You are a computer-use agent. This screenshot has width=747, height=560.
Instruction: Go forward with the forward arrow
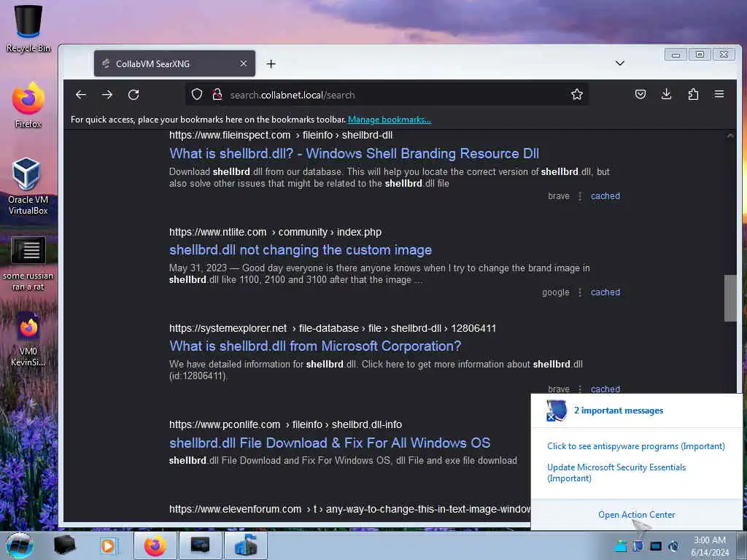point(107,95)
